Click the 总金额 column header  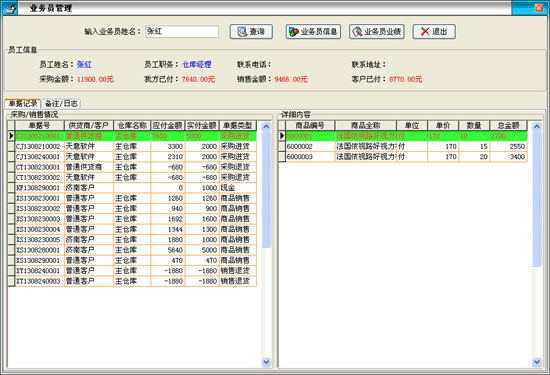tap(508, 126)
